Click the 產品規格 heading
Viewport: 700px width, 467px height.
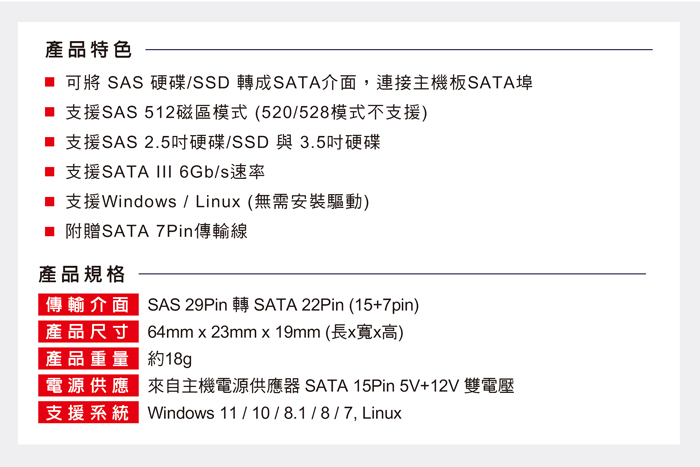[x=82, y=274]
